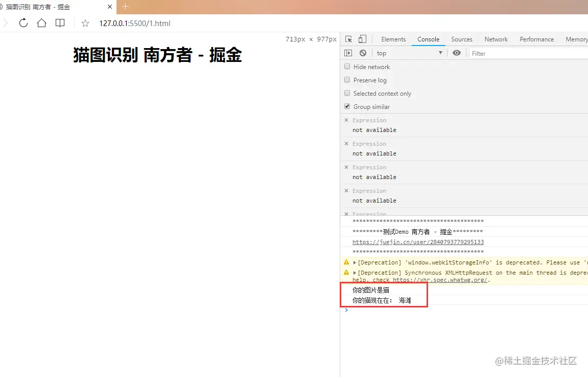Image resolution: width=588 pixels, height=377 pixels.
Task: Open the Sources tab
Action: coord(462,39)
